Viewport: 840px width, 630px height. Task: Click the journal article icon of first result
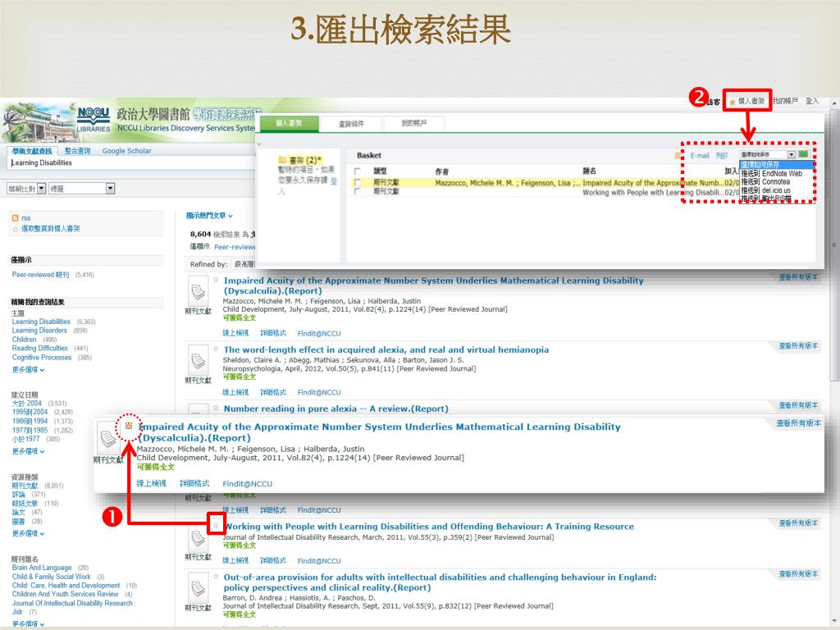point(197,292)
